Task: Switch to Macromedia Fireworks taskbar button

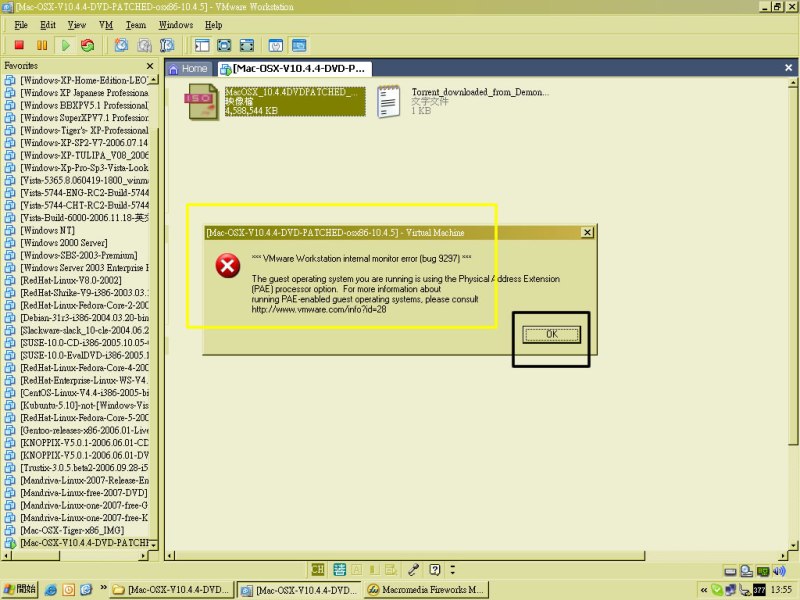Action: click(426, 590)
